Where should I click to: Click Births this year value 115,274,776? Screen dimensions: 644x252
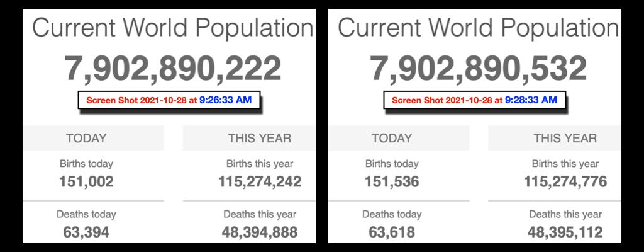565,181
